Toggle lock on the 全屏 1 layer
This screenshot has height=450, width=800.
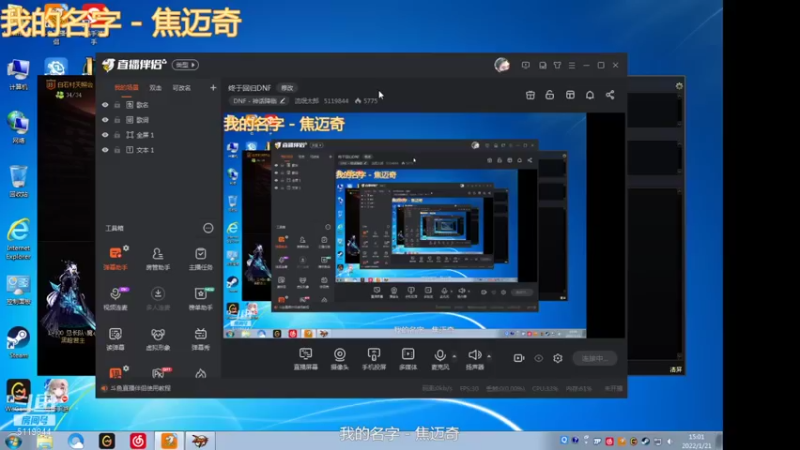pyautogui.click(x=117, y=135)
